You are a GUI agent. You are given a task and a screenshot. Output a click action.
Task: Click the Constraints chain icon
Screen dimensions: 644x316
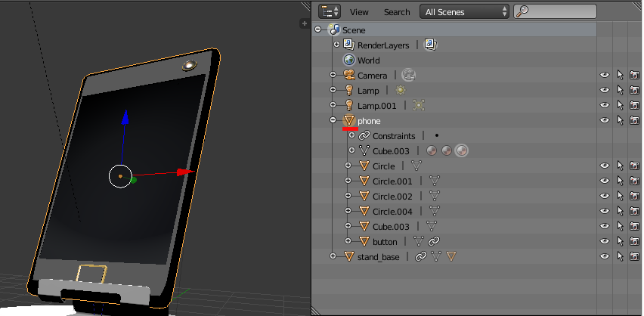pyautogui.click(x=364, y=135)
